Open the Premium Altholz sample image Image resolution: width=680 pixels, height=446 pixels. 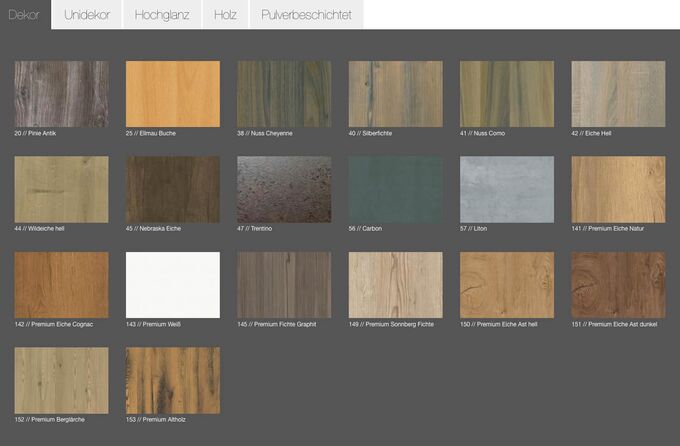pyautogui.click(x=173, y=380)
